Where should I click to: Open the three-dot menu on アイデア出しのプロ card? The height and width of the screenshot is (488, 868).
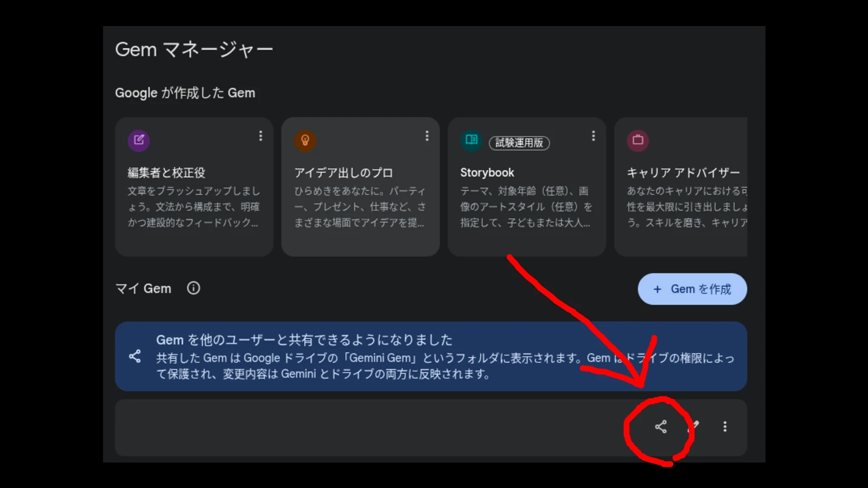tap(427, 136)
